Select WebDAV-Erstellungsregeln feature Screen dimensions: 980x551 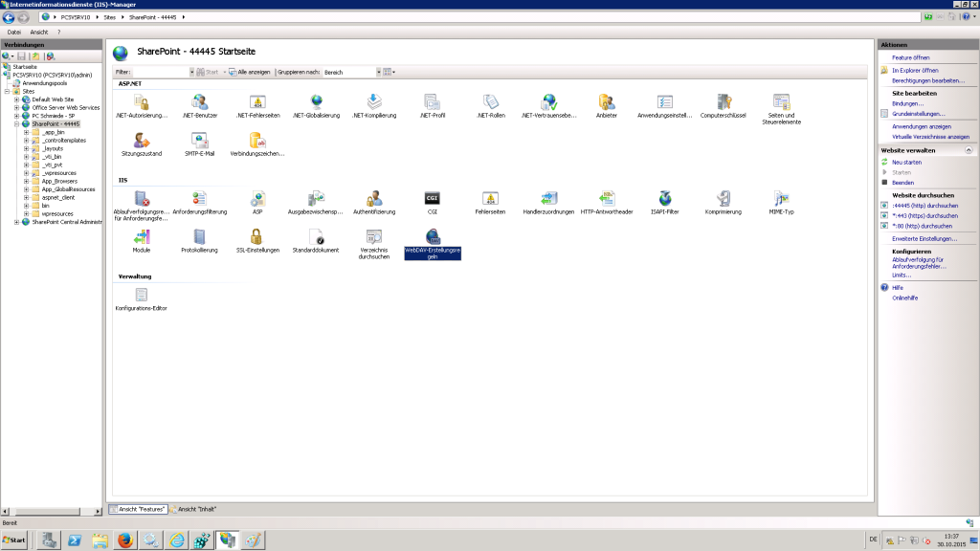coord(433,244)
